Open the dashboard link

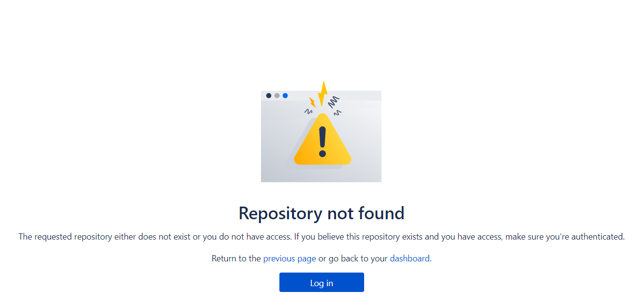coord(410,259)
